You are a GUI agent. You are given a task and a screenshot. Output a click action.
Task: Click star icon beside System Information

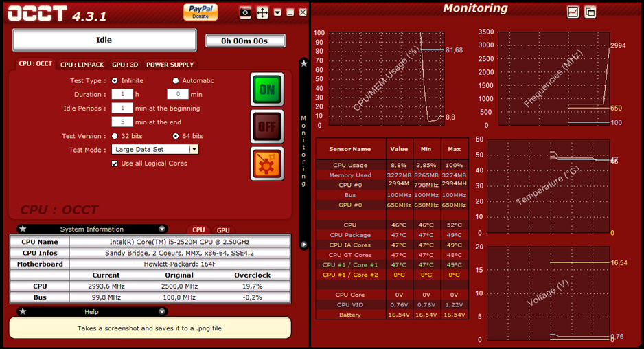(23, 229)
